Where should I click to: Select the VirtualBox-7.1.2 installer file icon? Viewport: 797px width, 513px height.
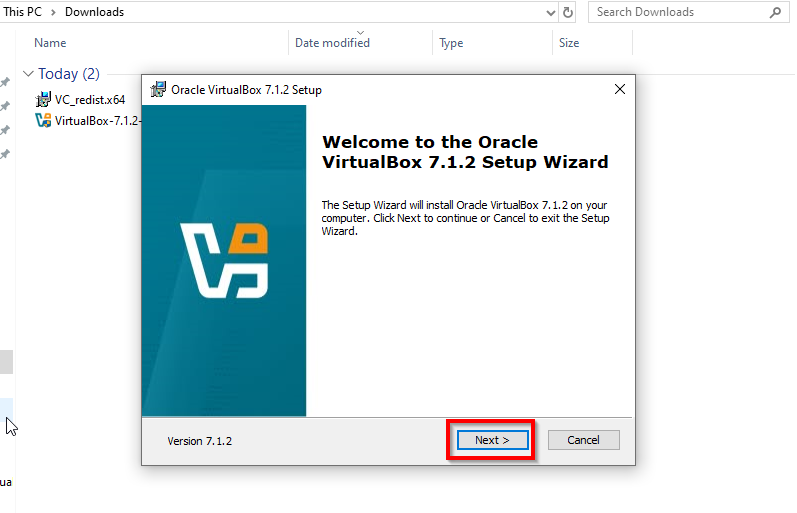[43, 120]
